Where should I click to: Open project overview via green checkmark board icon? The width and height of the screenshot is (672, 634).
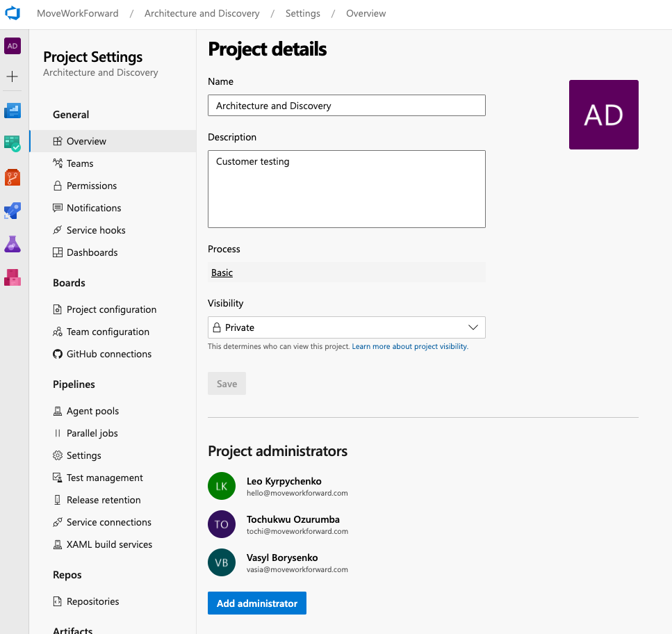(x=13, y=144)
